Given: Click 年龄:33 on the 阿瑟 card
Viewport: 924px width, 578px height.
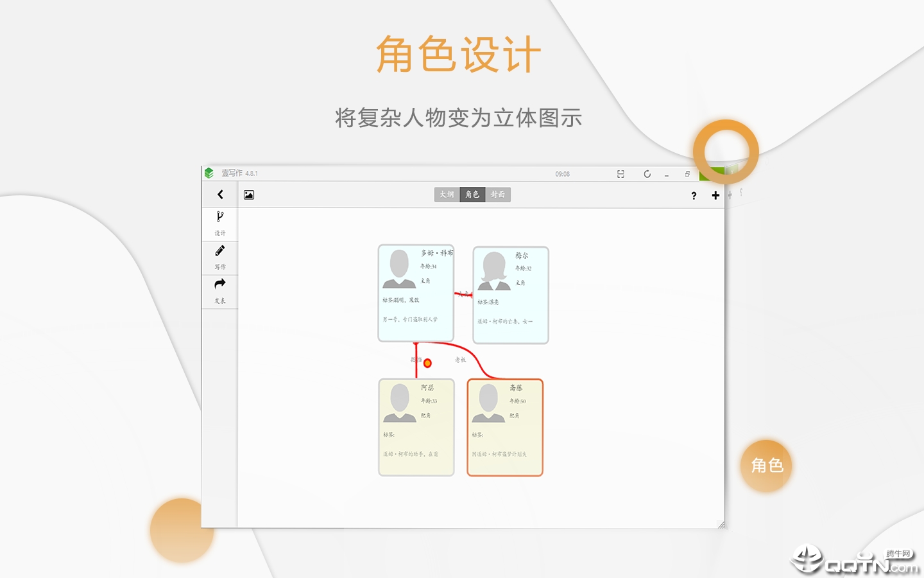Looking at the screenshot, I should pos(429,401).
